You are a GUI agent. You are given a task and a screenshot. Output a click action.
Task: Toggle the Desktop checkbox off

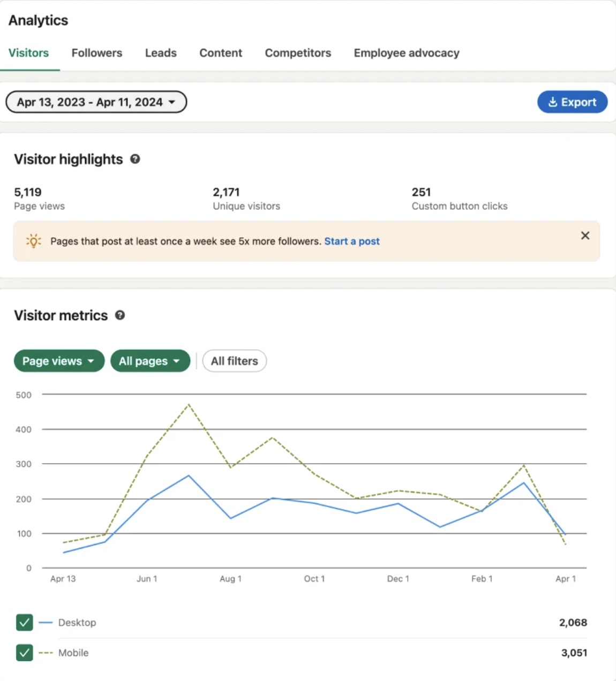click(x=24, y=622)
